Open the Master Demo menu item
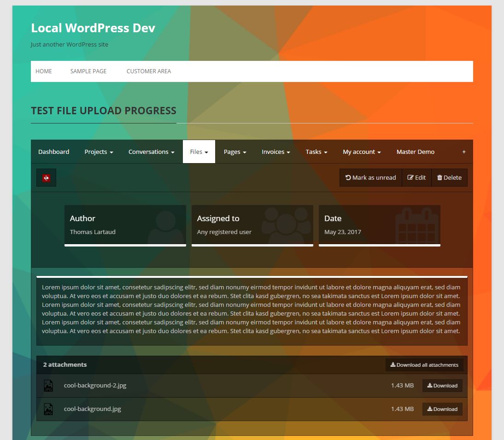This screenshot has width=504, height=440. pyautogui.click(x=415, y=152)
